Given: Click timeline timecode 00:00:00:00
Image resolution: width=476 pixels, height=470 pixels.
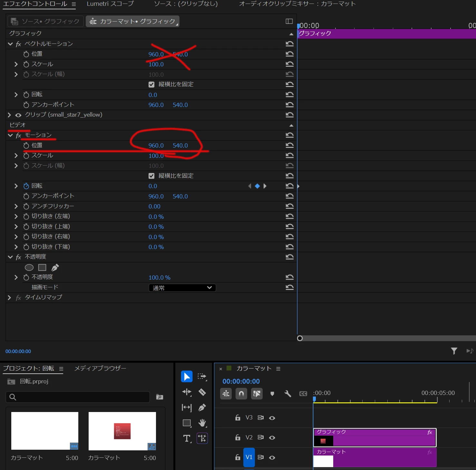Looking at the screenshot, I should [x=241, y=381].
